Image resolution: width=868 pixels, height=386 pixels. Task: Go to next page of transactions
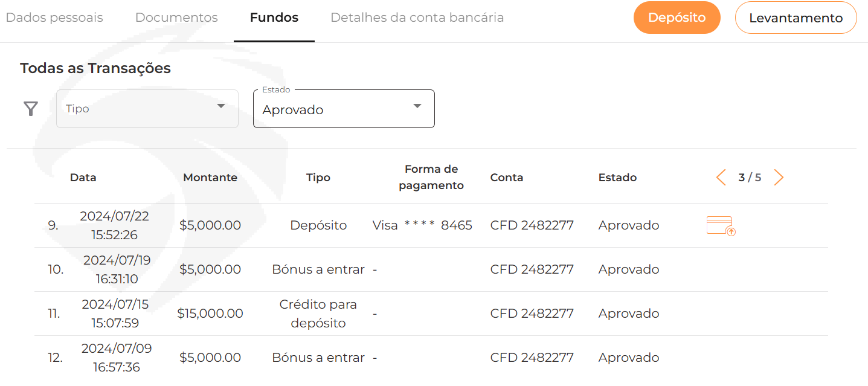coord(779,178)
